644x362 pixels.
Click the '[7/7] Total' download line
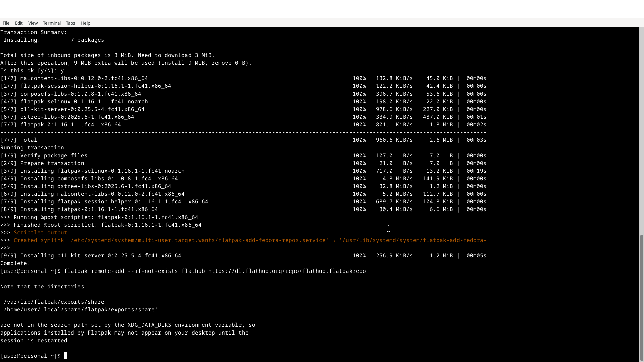(19, 140)
